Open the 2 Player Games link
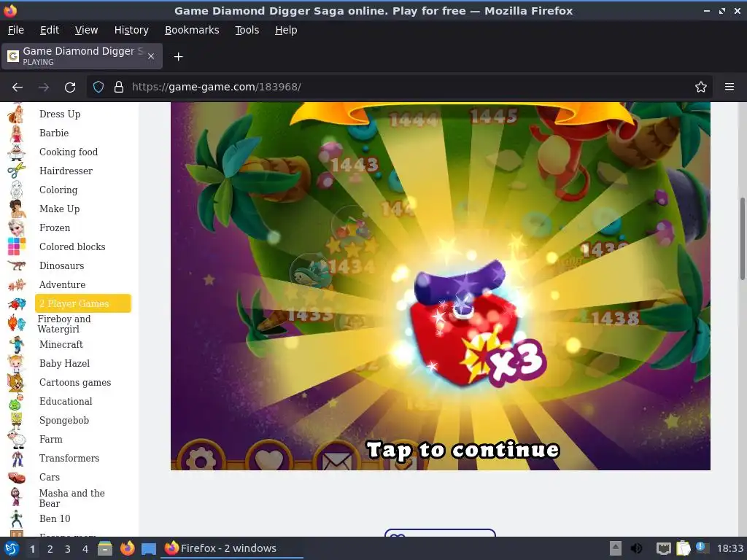 83,304
